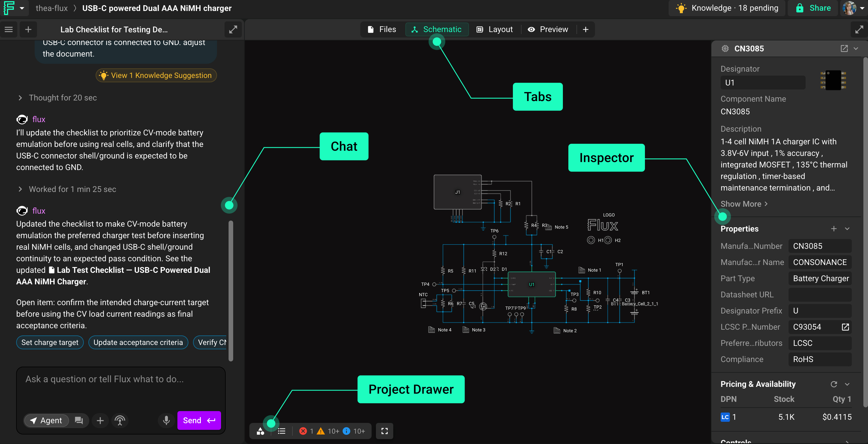The width and height of the screenshot is (868, 444).
Task: Click 'View 1 Knowledge Suggestion'
Action: 156,75
